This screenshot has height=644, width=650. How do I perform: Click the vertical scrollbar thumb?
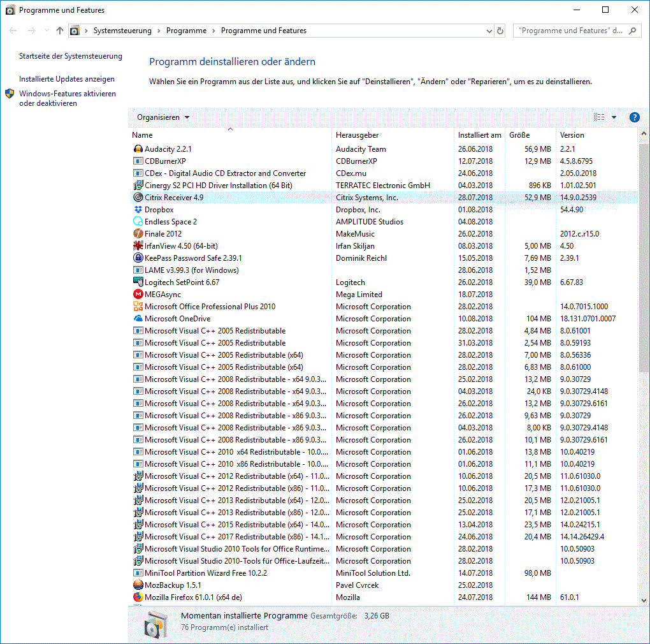(644, 258)
